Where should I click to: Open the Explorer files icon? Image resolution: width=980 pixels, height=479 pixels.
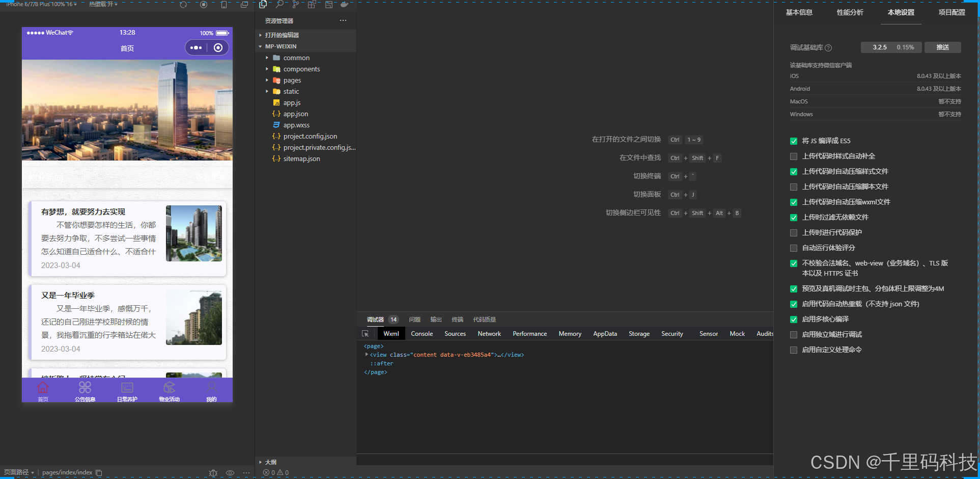click(x=263, y=5)
